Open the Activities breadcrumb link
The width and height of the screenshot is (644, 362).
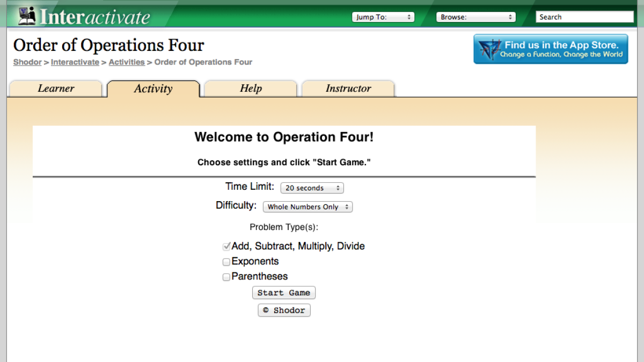coord(127,62)
